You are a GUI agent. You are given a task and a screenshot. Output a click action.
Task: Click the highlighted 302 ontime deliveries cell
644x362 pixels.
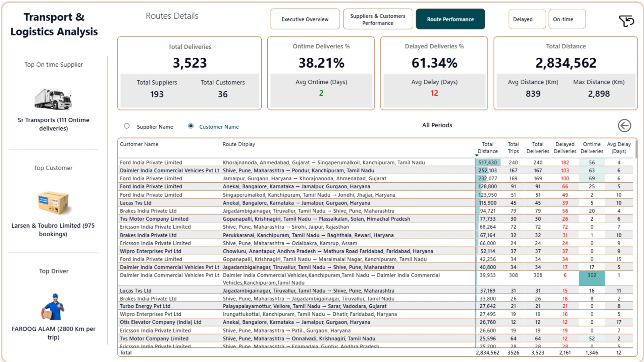[x=592, y=279]
